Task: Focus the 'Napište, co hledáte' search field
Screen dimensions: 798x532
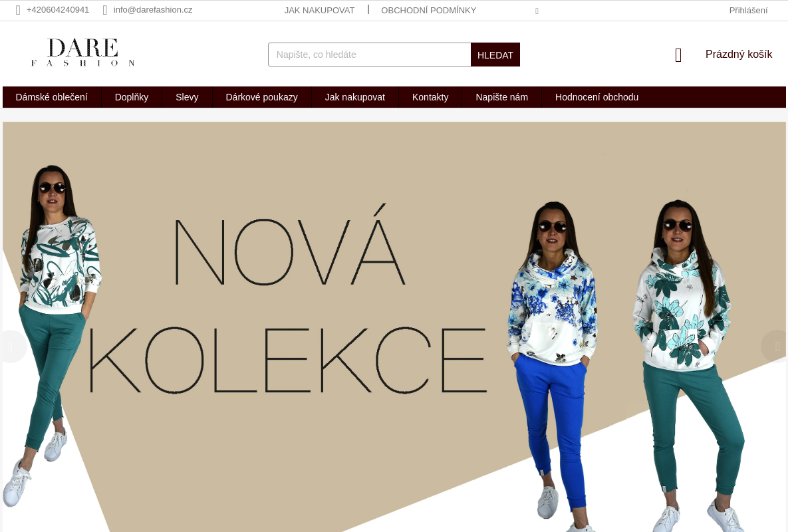Action: coord(370,55)
